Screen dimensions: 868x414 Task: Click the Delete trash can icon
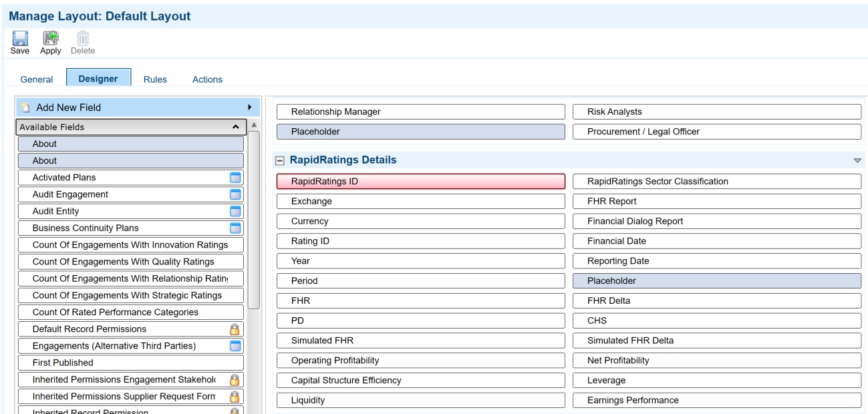(x=84, y=39)
